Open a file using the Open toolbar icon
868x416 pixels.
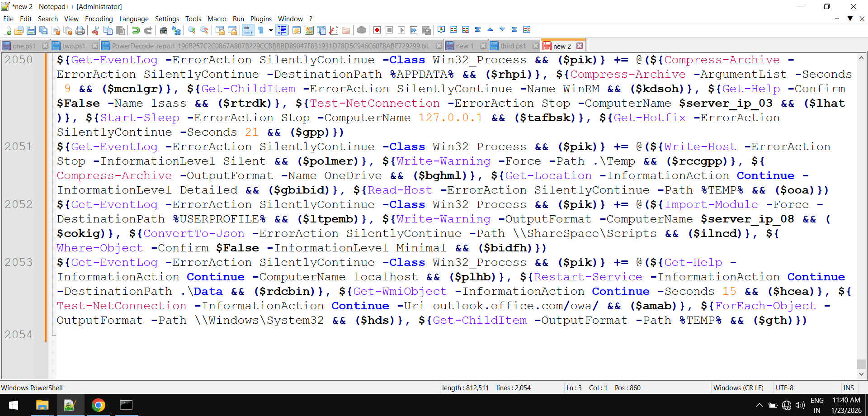pos(19,30)
